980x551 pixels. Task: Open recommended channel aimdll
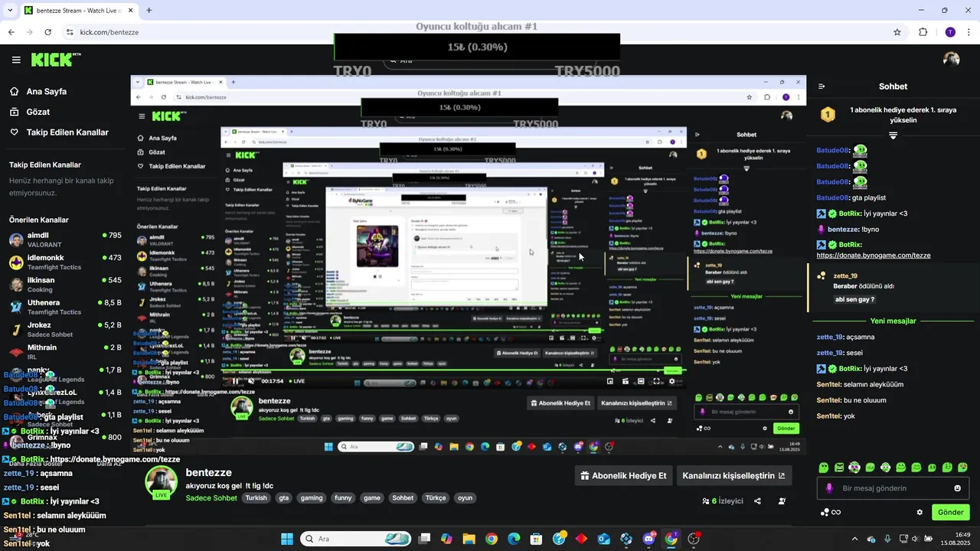(65, 240)
